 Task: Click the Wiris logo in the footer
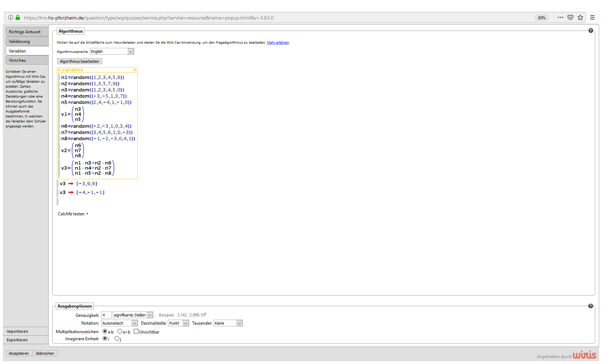[x=584, y=355]
